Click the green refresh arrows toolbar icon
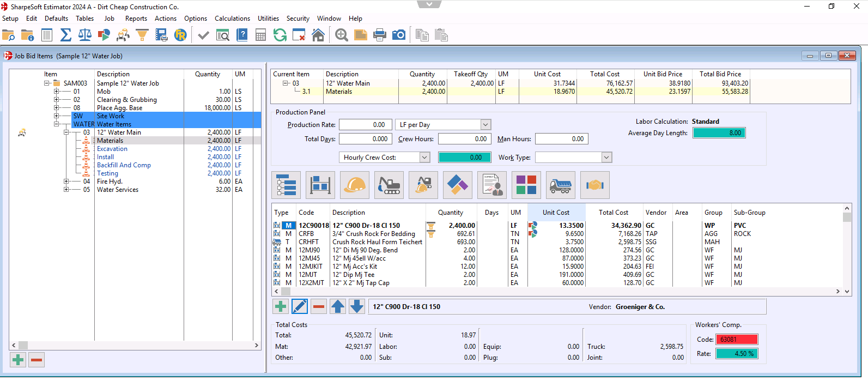 (x=280, y=35)
